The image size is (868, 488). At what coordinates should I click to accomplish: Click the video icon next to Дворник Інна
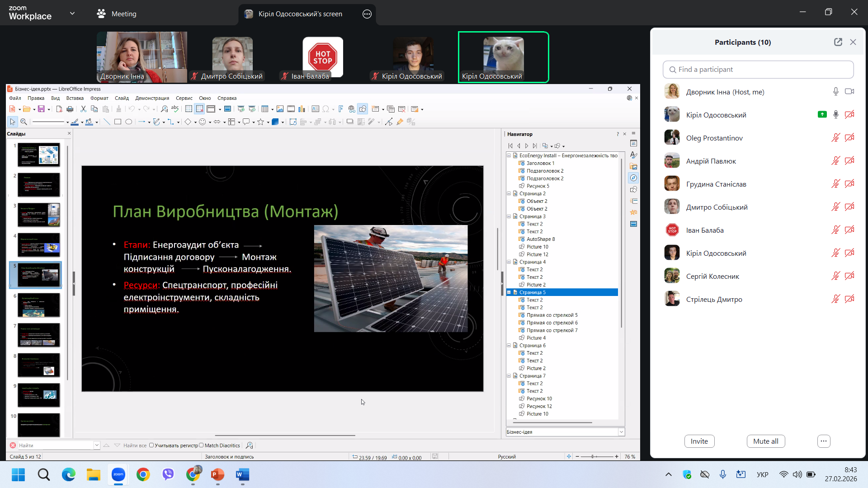849,92
